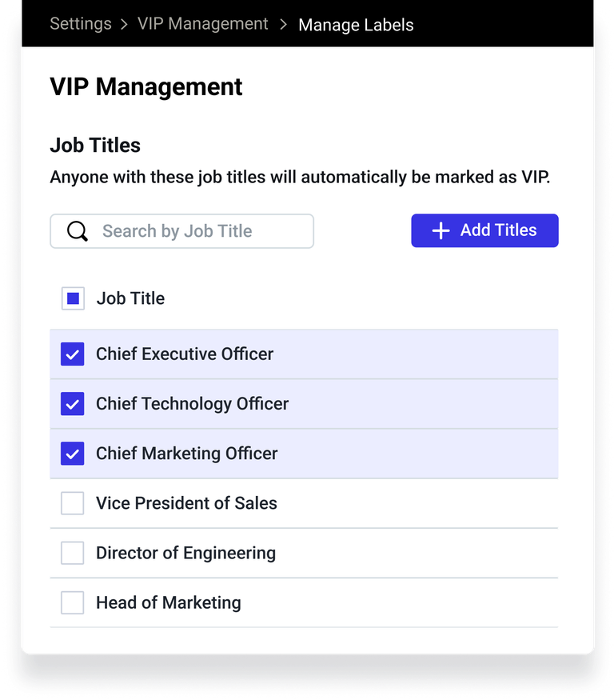614x700 pixels.
Task: Click the VIP Management page heading
Action: click(x=146, y=86)
